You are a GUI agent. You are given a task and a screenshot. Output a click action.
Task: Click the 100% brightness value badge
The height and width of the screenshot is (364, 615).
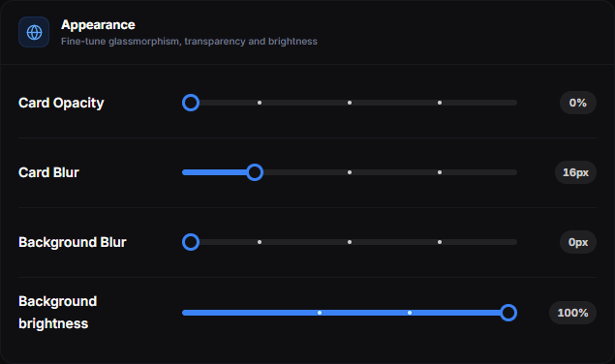coord(572,313)
